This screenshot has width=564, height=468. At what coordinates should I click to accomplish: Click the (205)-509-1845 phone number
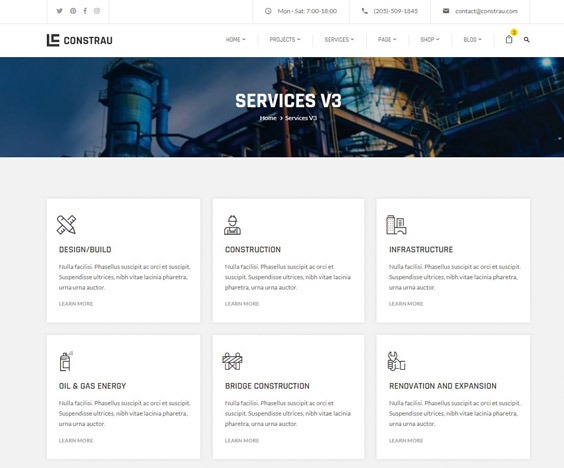396,11
